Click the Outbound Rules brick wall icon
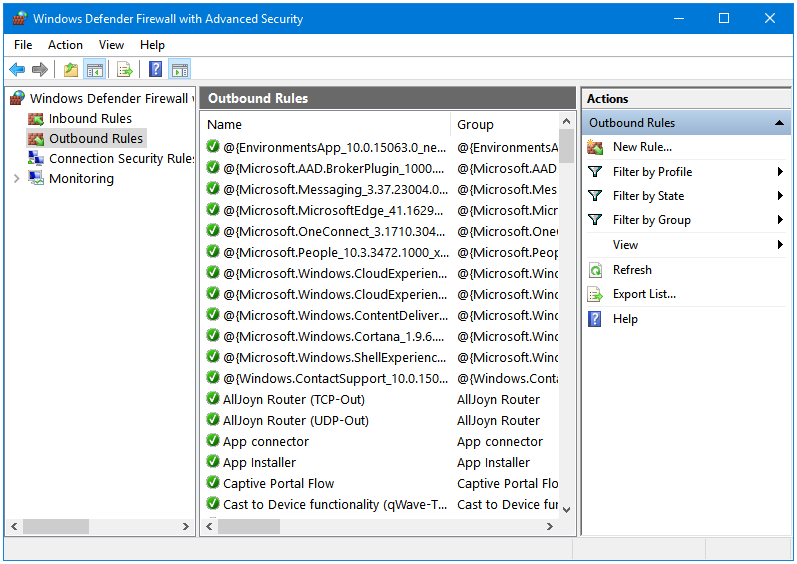The height and width of the screenshot is (564, 797). pos(36,139)
